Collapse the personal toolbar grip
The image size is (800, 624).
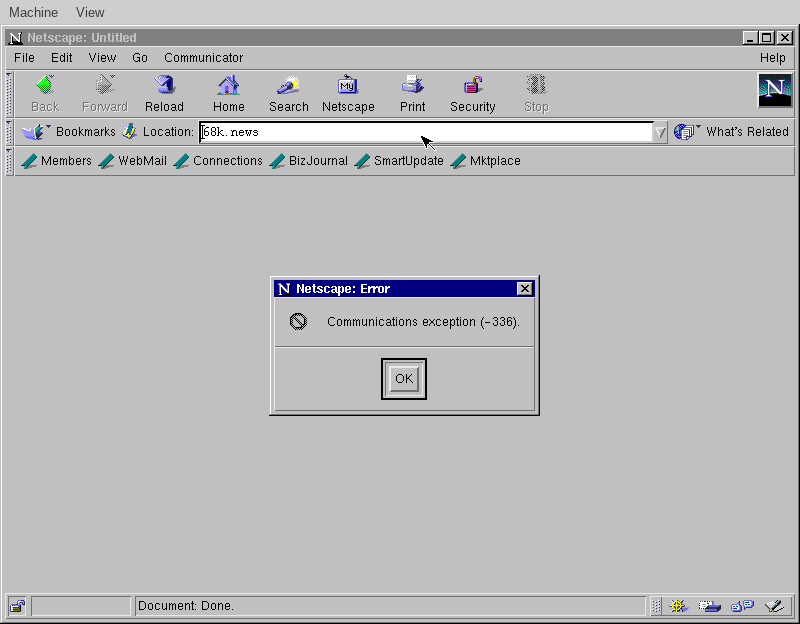pos(9,161)
